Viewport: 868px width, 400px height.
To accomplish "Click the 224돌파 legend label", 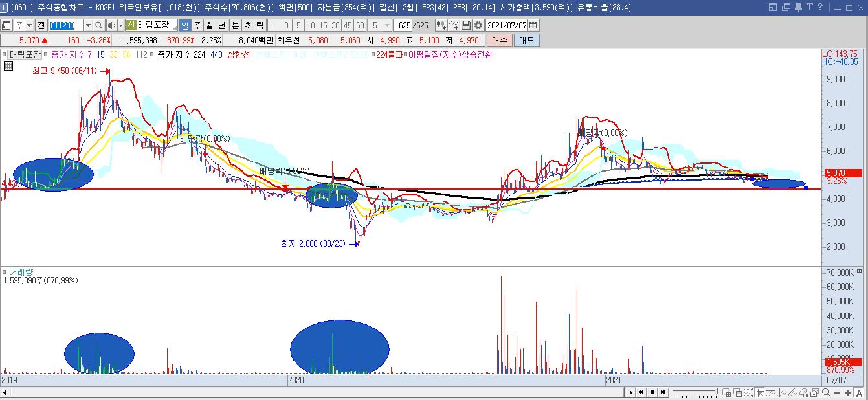I will 388,55.
